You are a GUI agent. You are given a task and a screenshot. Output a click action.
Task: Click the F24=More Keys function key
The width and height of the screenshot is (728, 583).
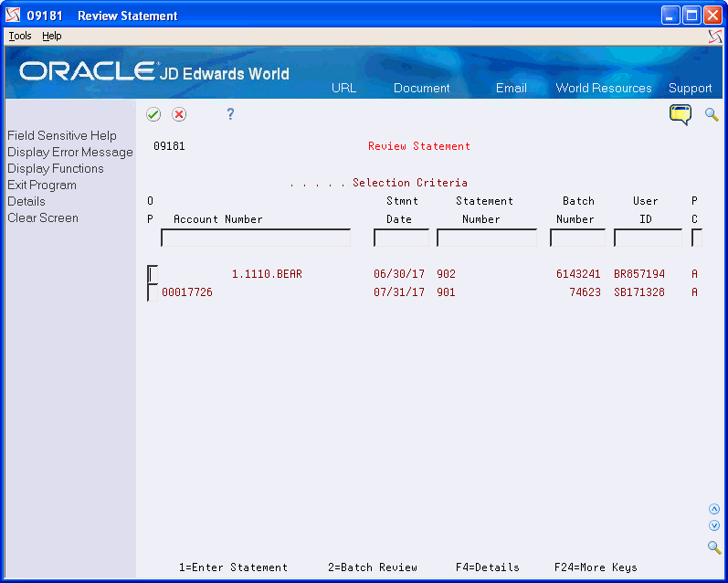596,567
